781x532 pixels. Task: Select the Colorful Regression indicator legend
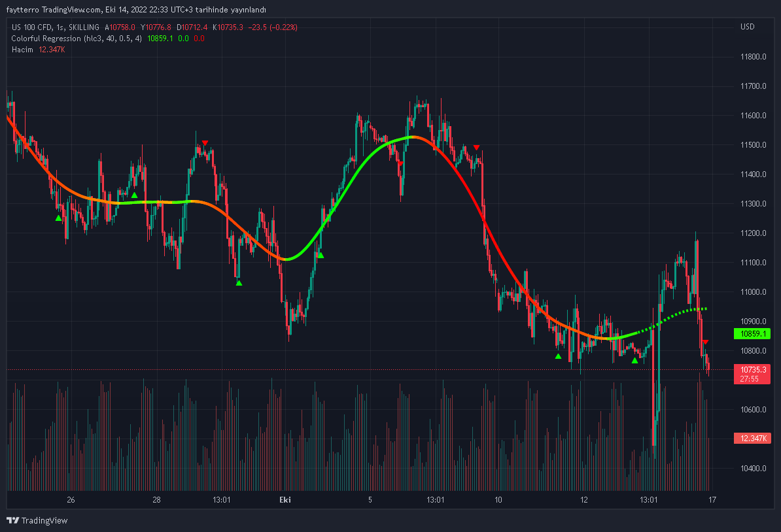[77, 39]
